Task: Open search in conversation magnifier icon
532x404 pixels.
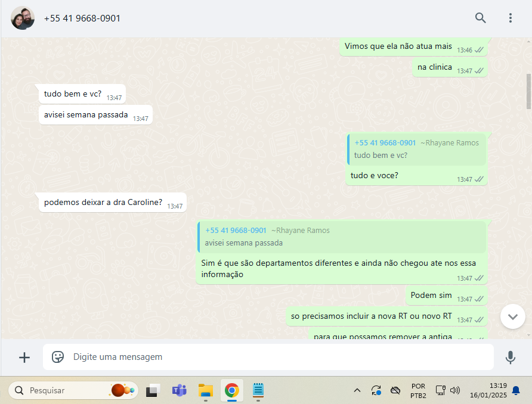Action: click(x=481, y=18)
